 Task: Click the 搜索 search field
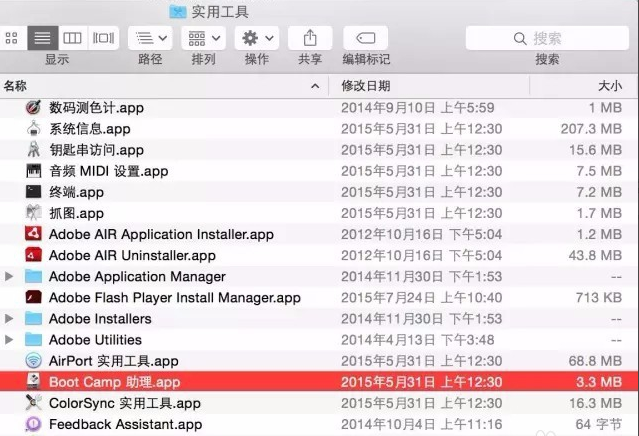point(546,38)
